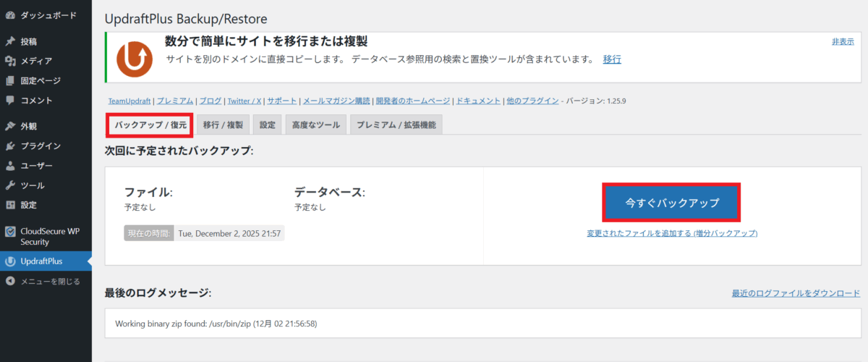The height and width of the screenshot is (362, 868).
Task: Click the incremental backup (増分バックアップ) link
Action: 672,233
